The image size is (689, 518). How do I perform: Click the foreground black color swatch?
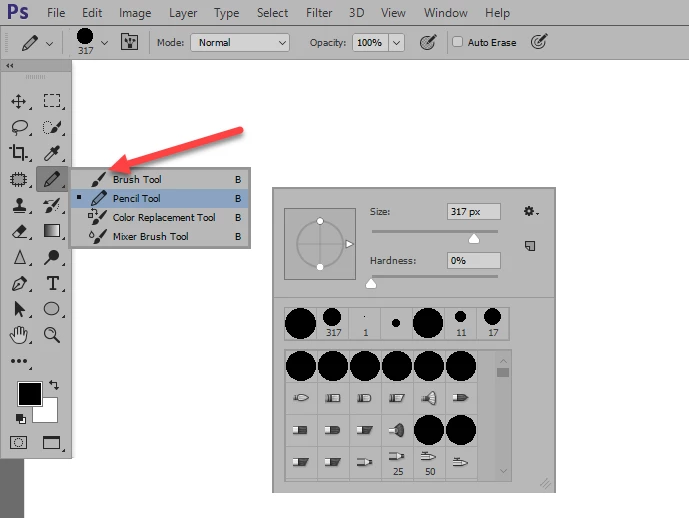coord(30,394)
